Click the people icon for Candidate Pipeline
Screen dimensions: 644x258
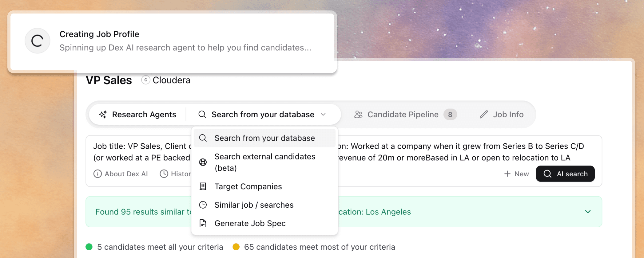pyautogui.click(x=358, y=115)
